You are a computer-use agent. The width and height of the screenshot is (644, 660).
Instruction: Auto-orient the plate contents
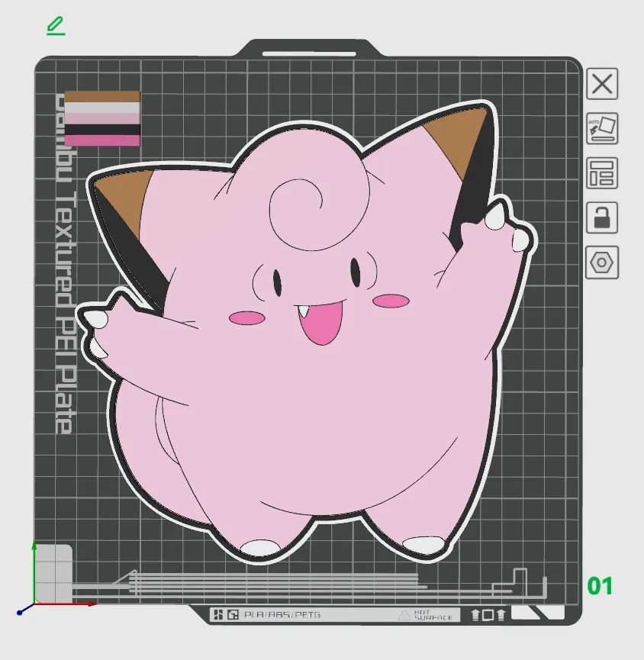pos(601,130)
